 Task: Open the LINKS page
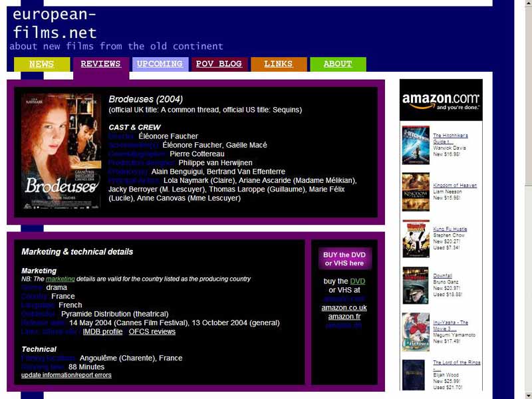(x=279, y=64)
